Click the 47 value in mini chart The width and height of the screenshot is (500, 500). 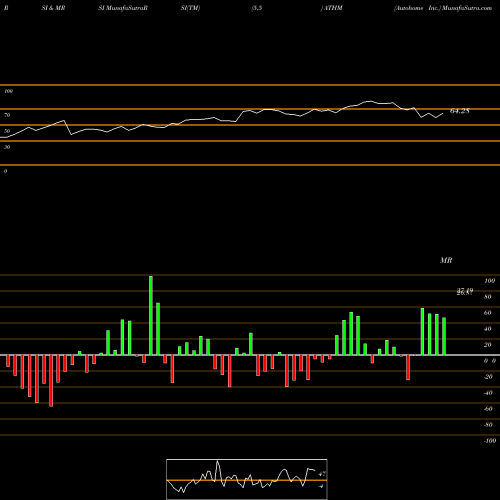pyautogui.click(x=322, y=474)
